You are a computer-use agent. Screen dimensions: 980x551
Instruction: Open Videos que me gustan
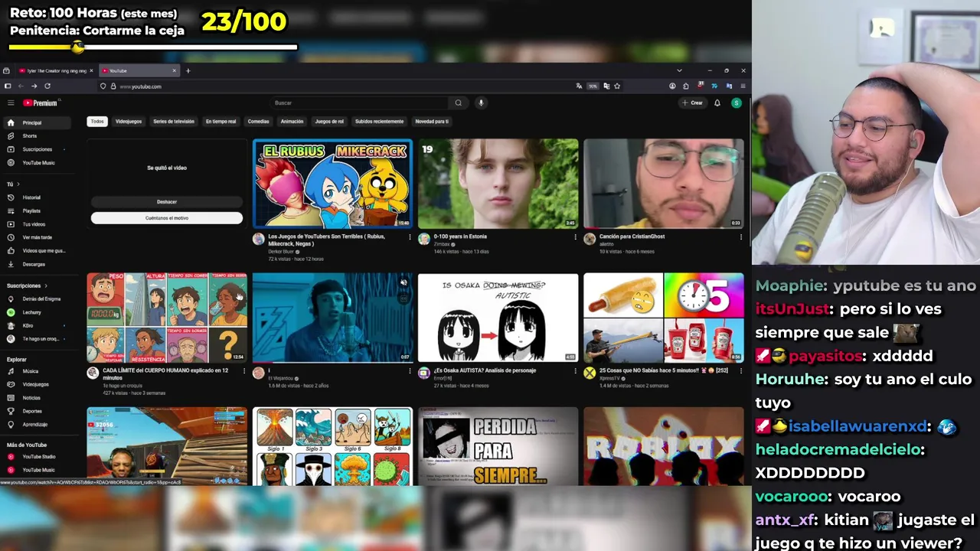click(38, 250)
